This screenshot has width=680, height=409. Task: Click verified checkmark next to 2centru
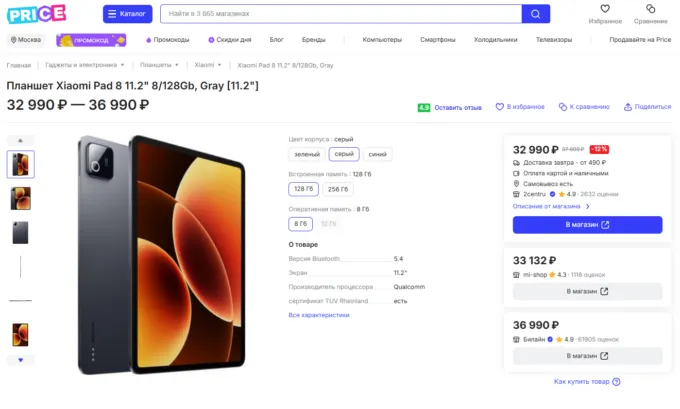tap(552, 194)
